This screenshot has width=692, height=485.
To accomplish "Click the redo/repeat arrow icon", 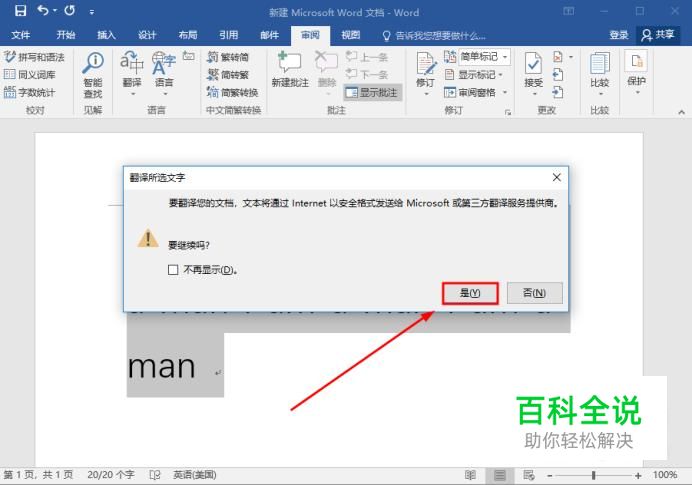I will coord(69,11).
